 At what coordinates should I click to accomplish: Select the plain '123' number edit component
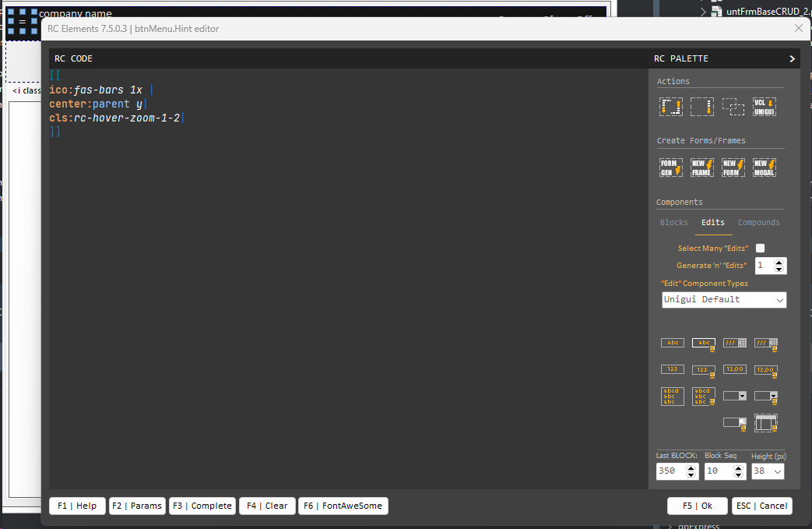(673, 369)
